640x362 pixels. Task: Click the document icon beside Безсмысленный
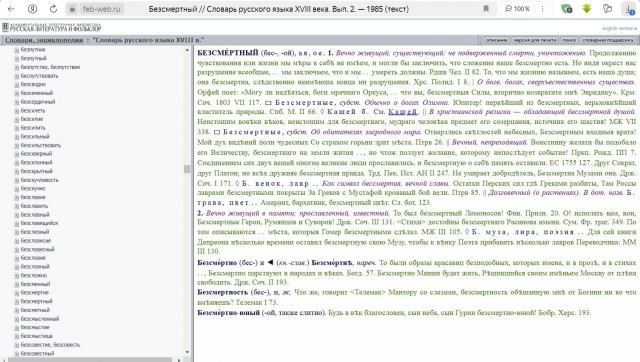(17, 319)
